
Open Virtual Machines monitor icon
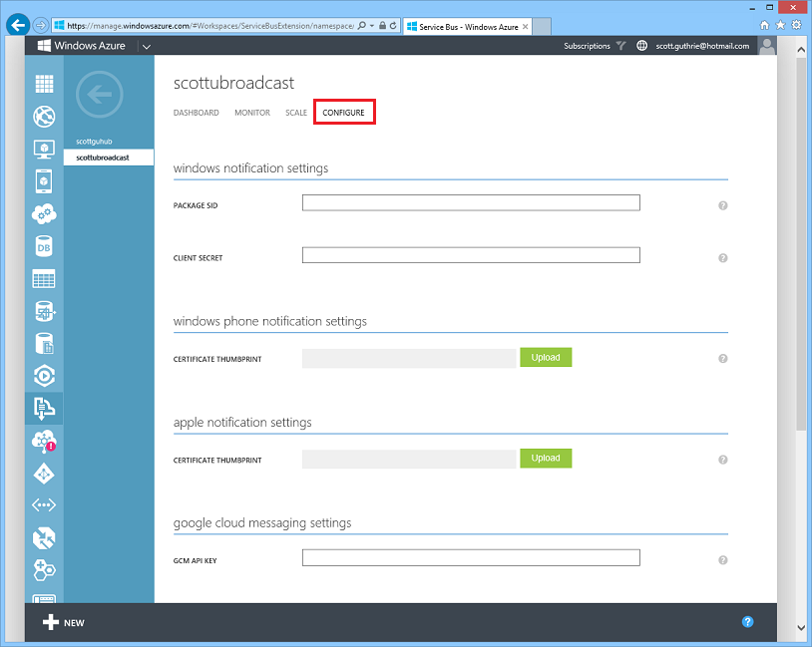point(44,150)
